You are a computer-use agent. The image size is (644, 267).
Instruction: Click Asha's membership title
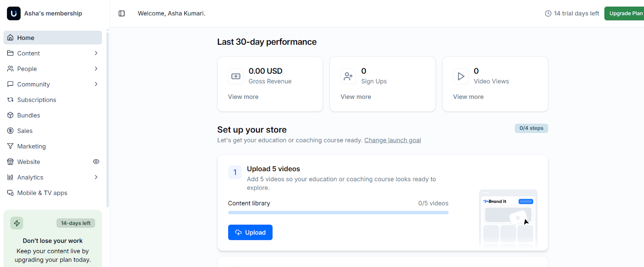(53, 13)
